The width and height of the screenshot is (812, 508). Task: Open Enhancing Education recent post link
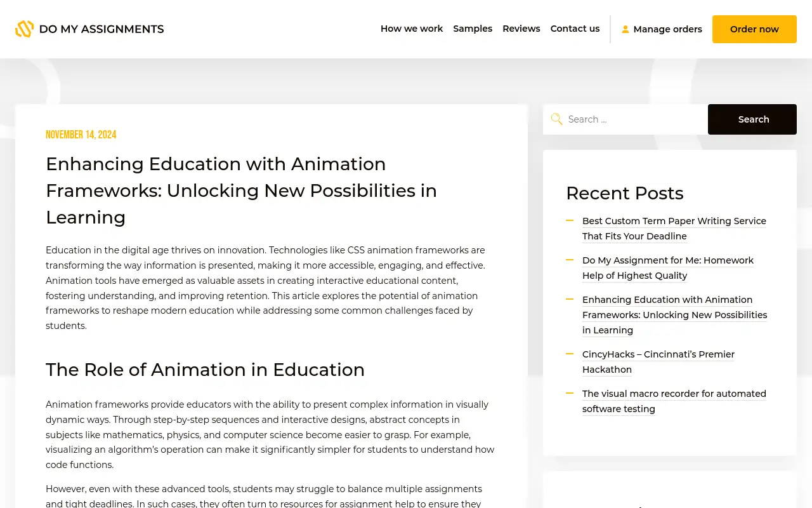tap(675, 315)
